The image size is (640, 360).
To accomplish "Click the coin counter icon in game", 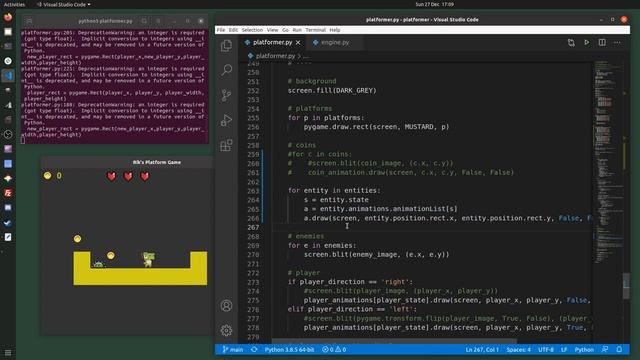I will coord(47,176).
